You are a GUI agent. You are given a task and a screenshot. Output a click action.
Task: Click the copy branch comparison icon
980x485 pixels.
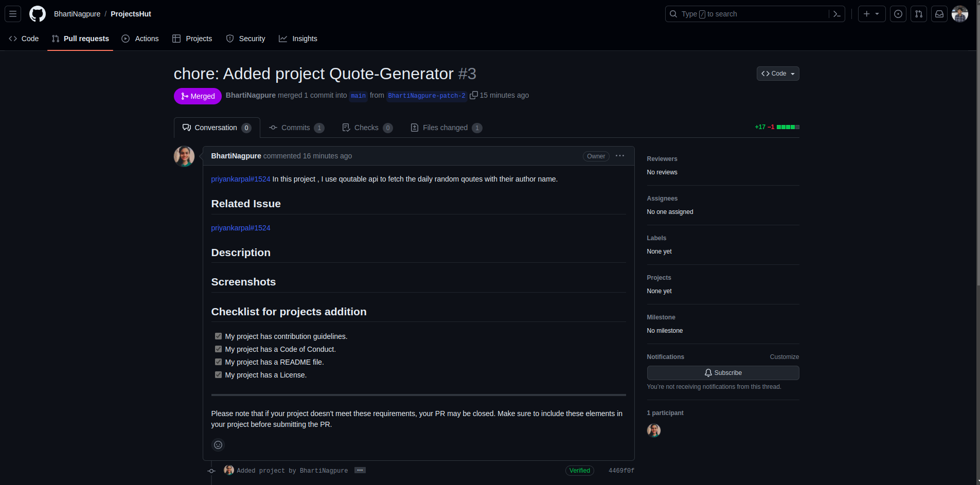click(x=473, y=95)
